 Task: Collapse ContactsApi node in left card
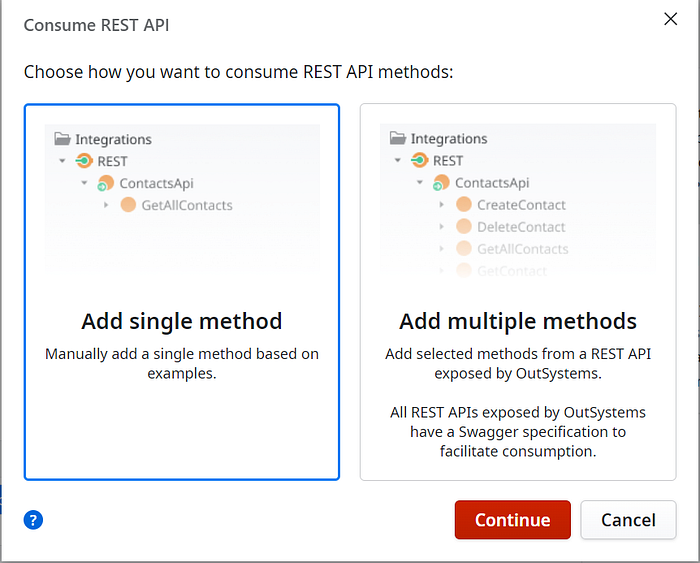[85, 183]
